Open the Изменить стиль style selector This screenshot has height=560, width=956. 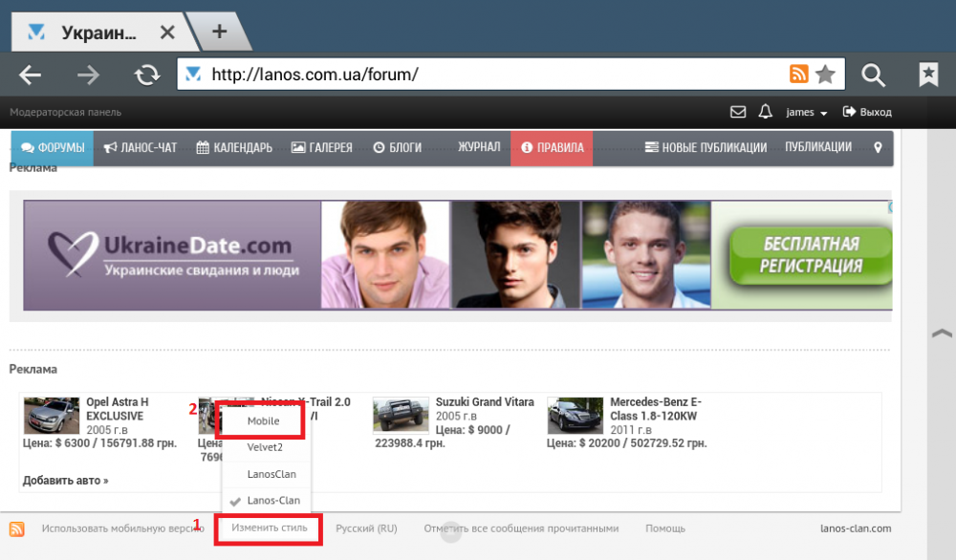(x=269, y=528)
